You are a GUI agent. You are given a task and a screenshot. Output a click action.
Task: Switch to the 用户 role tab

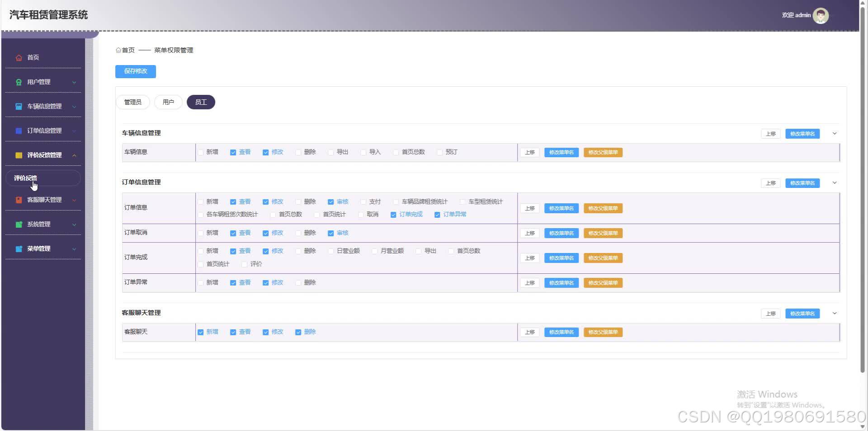[x=168, y=102]
